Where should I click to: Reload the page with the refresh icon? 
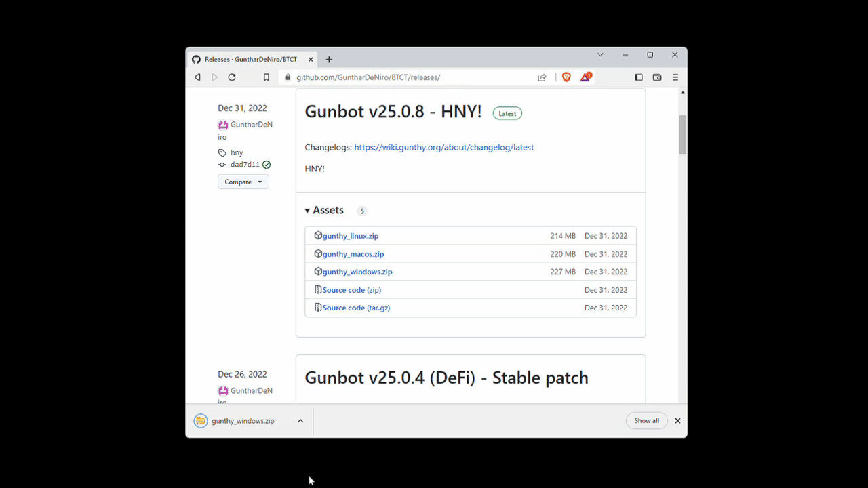232,77
